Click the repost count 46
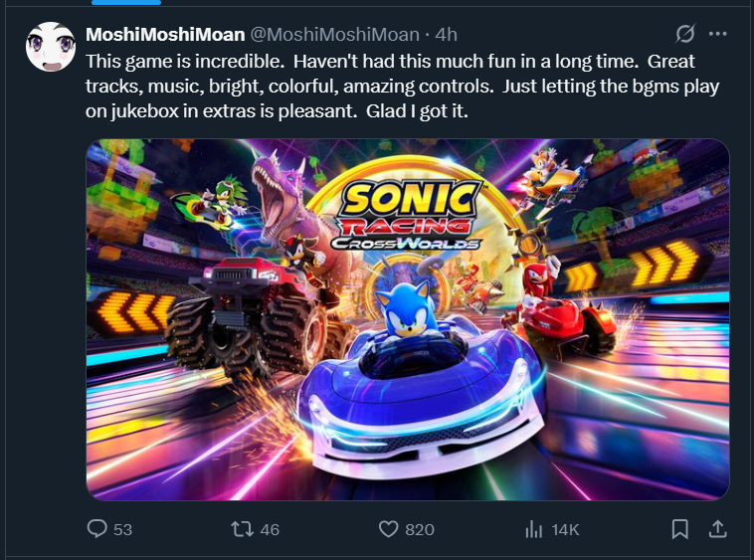Image resolution: width=754 pixels, height=560 pixels. pos(270,529)
